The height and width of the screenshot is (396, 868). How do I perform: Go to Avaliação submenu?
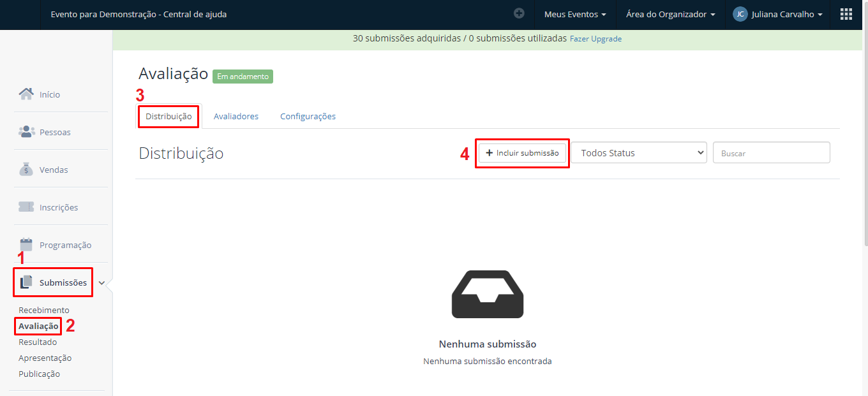38,326
